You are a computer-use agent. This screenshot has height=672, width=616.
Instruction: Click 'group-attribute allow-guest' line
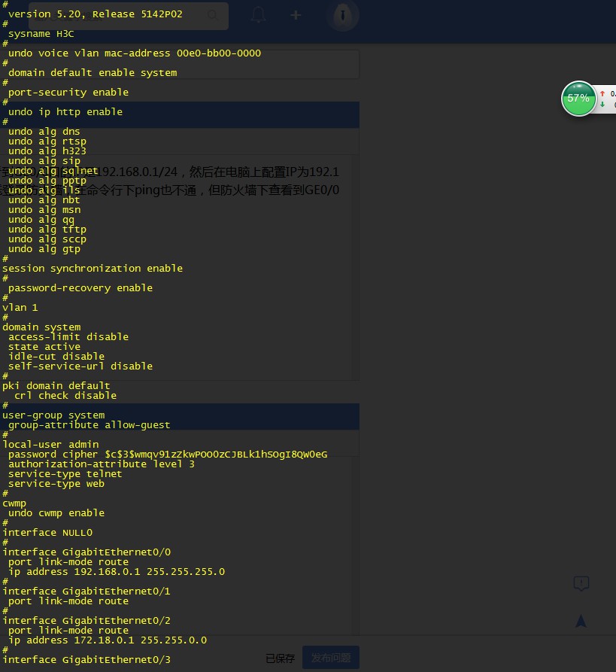(90, 425)
